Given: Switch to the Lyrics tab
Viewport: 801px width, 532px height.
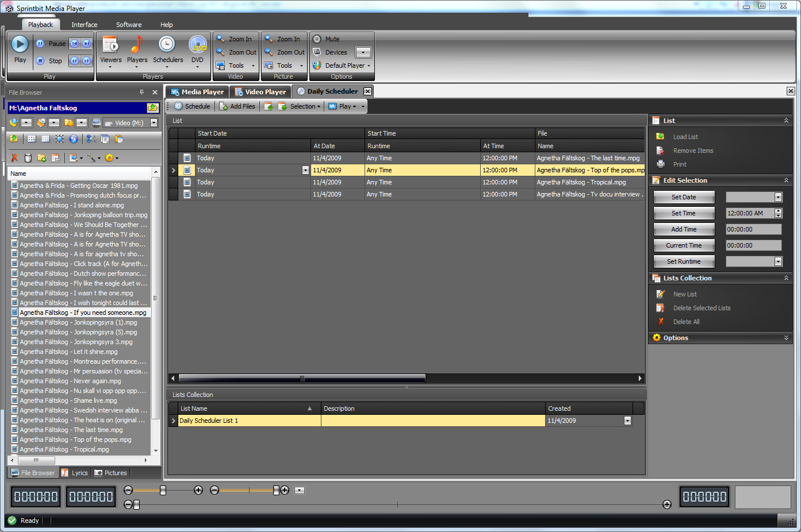Looking at the screenshot, I should 75,473.
